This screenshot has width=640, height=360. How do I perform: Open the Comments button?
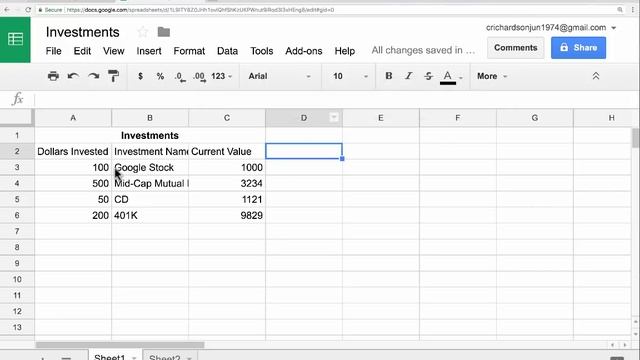click(516, 48)
